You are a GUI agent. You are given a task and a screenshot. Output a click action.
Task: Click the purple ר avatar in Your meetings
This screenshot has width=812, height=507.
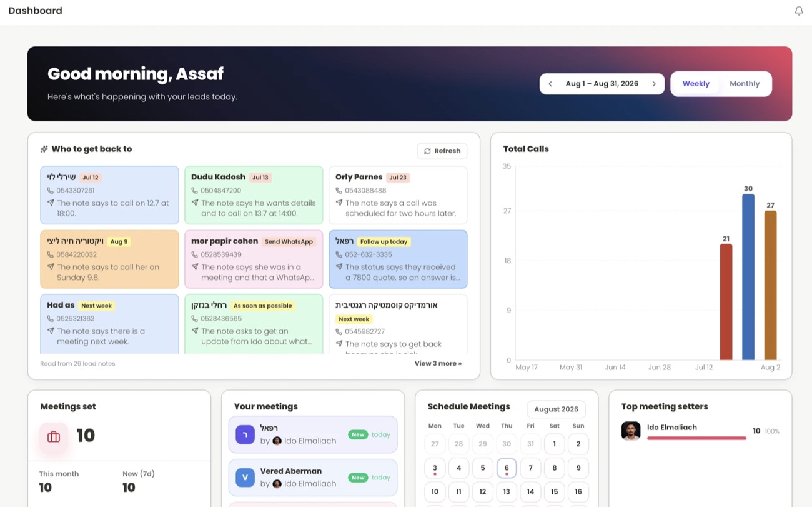pyautogui.click(x=245, y=435)
